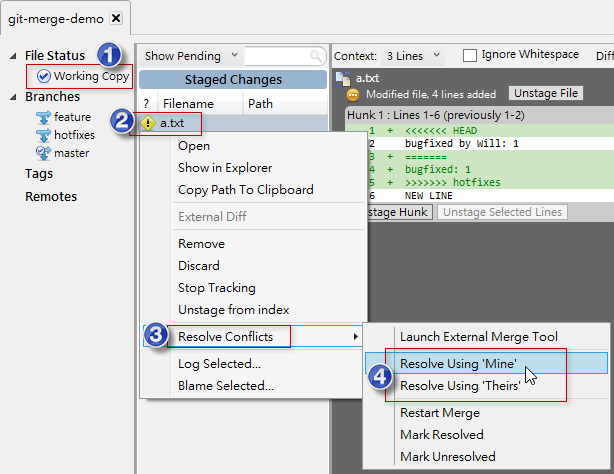Click the feature branch icon
The image size is (614, 474).
pos(43,117)
